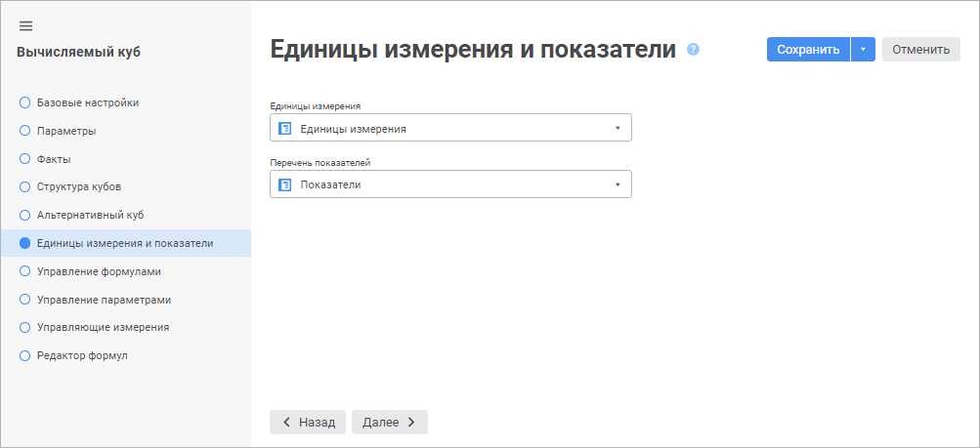Click the left chevron on Назад

pyautogui.click(x=286, y=423)
